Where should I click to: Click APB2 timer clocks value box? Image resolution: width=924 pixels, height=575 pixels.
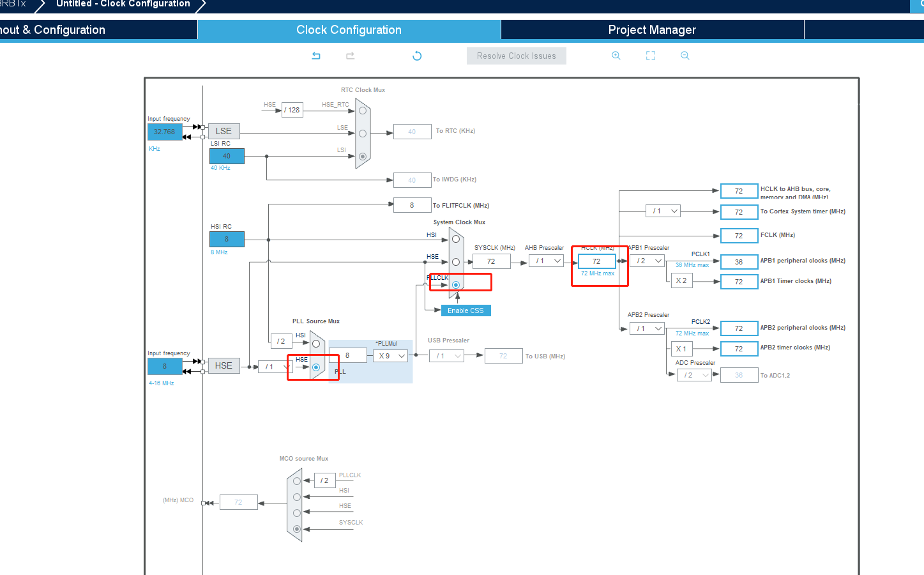coord(739,349)
